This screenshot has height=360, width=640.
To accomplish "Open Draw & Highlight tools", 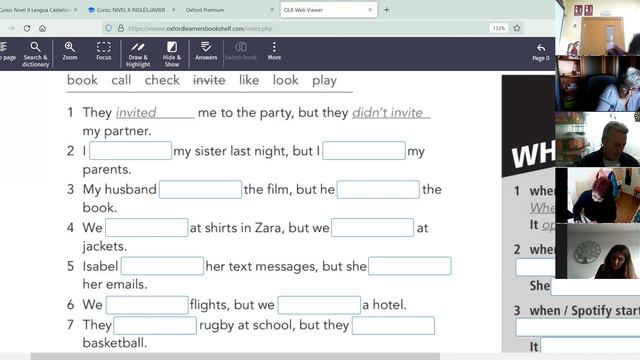I will click(138, 53).
